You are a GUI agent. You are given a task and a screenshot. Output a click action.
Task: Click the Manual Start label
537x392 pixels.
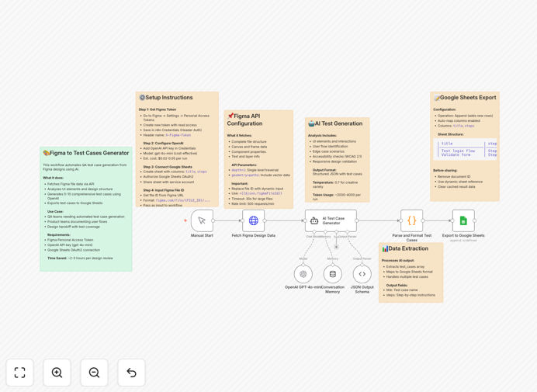click(x=202, y=235)
